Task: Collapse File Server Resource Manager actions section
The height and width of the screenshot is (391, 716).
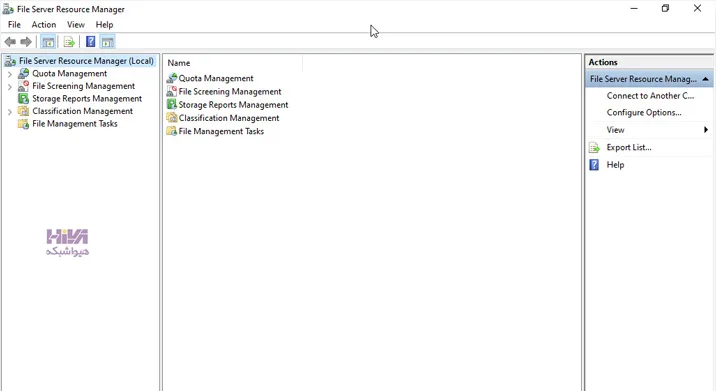Action: tap(705, 79)
